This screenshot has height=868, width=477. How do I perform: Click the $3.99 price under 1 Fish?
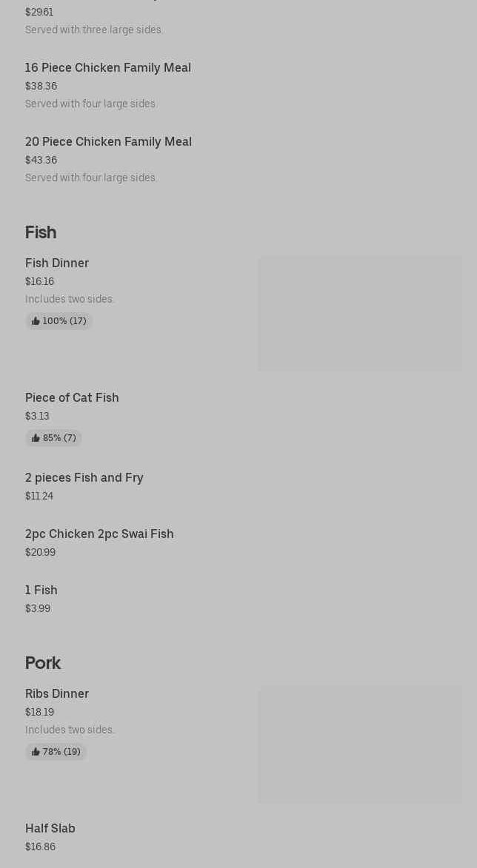(38, 609)
